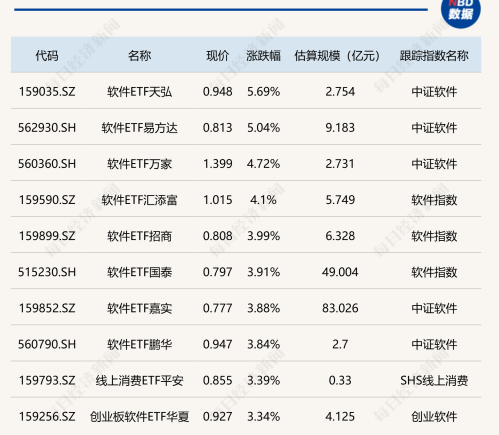
Task: Click index name 创业软件
Action: tap(434, 416)
